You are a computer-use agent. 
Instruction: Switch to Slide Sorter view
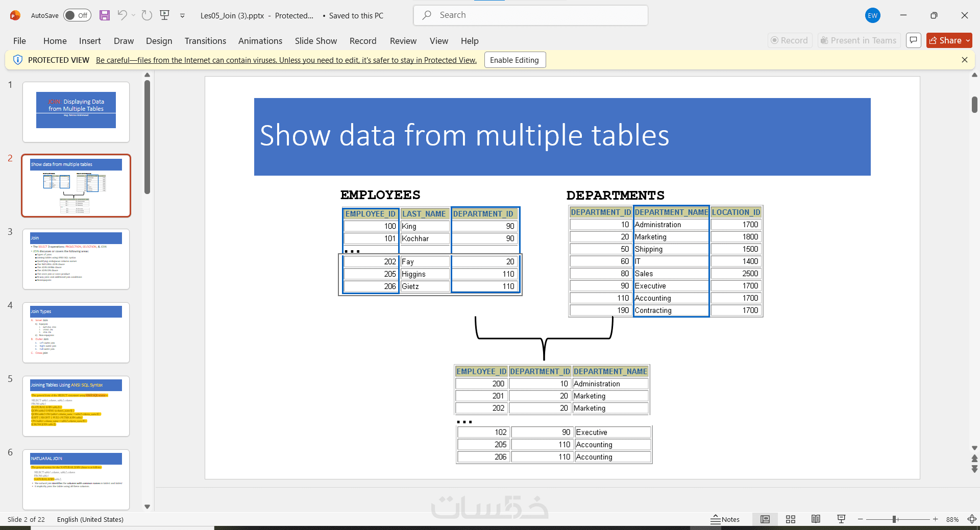[x=791, y=519]
